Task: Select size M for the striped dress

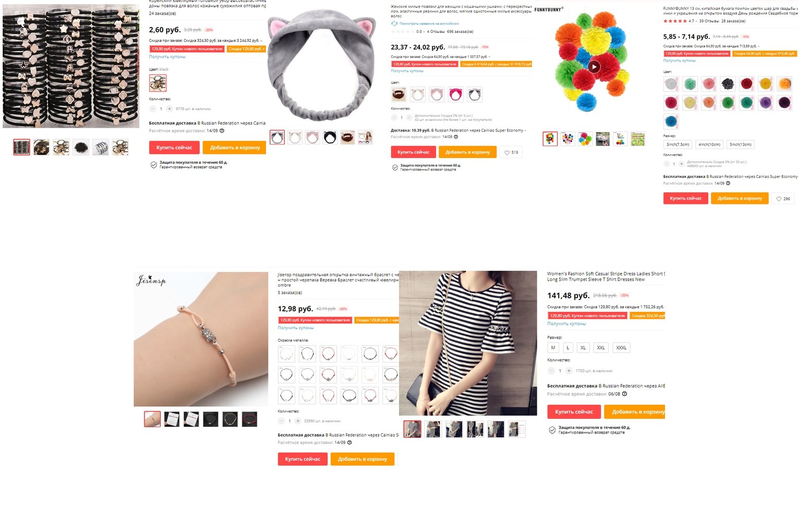Action: click(553, 348)
